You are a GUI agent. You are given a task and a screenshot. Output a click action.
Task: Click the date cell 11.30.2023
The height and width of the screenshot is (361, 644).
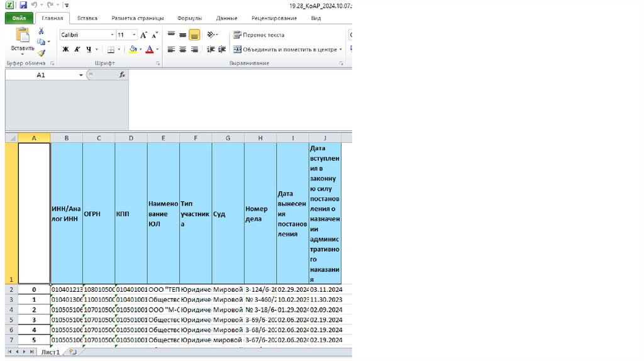(x=325, y=300)
